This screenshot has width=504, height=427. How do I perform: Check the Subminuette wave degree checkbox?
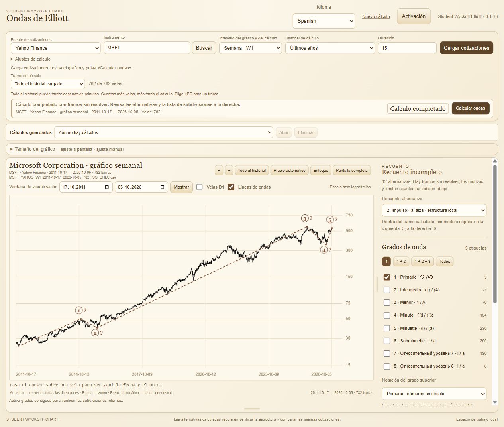pyautogui.click(x=386, y=341)
